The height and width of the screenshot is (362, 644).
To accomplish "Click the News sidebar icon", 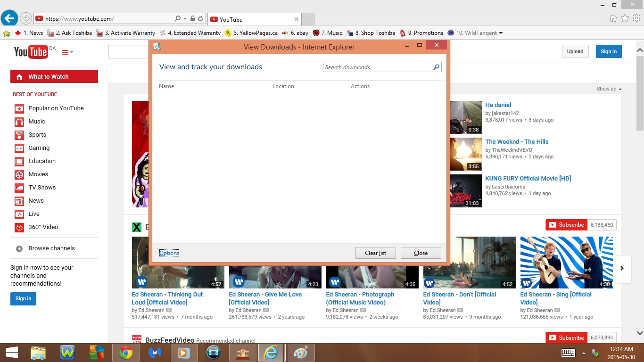I will click(19, 201).
